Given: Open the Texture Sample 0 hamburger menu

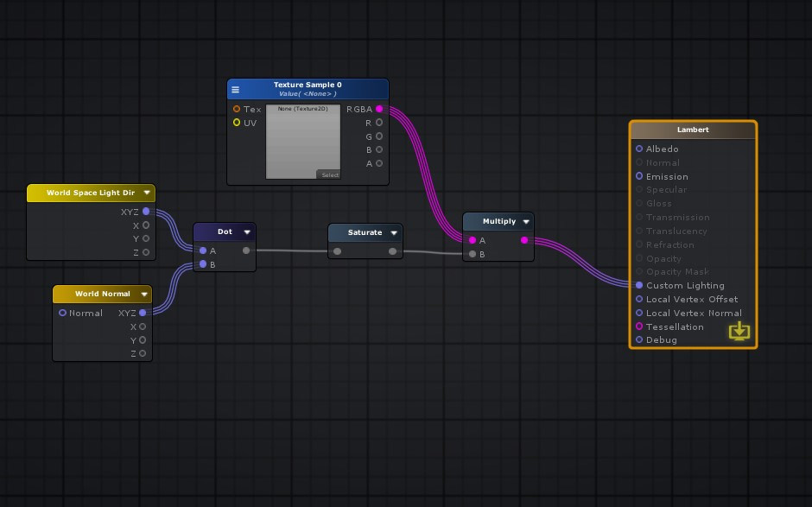Looking at the screenshot, I should coord(235,89).
